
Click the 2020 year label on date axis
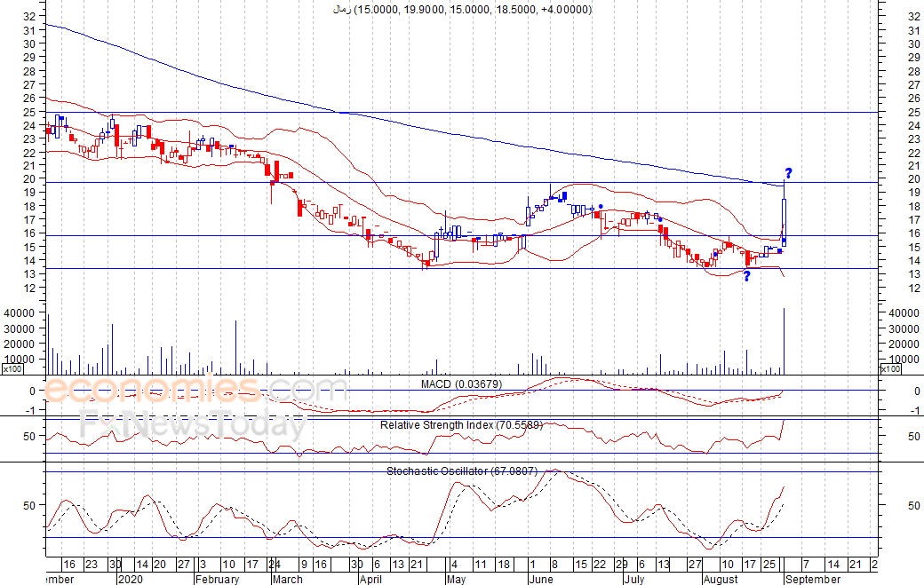click(131, 579)
